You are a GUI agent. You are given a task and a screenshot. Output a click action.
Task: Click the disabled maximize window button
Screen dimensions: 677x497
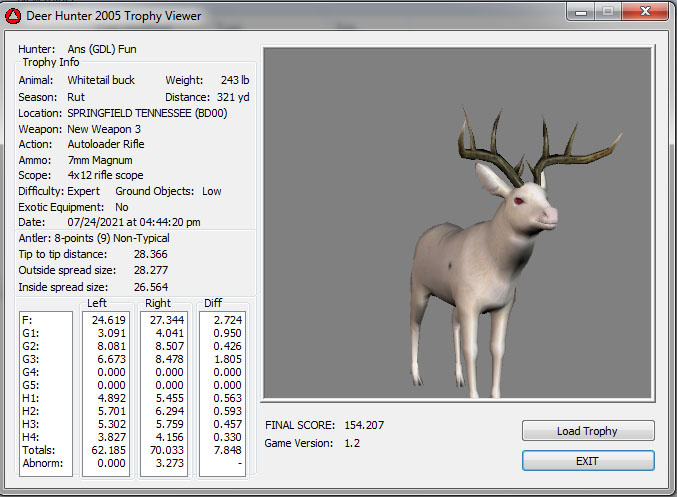coord(607,13)
